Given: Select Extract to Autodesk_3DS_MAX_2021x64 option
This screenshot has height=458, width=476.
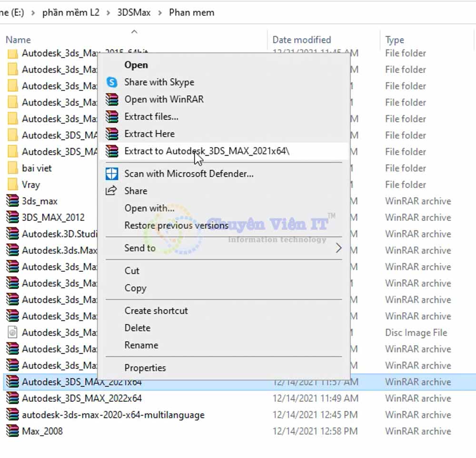Looking at the screenshot, I should click(x=207, y=151).
